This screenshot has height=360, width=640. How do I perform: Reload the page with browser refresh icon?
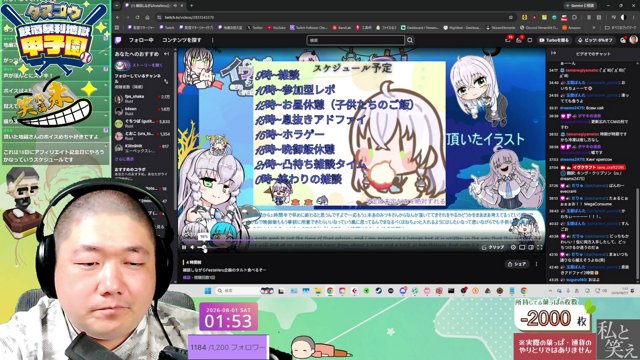[x=138, y=17]
